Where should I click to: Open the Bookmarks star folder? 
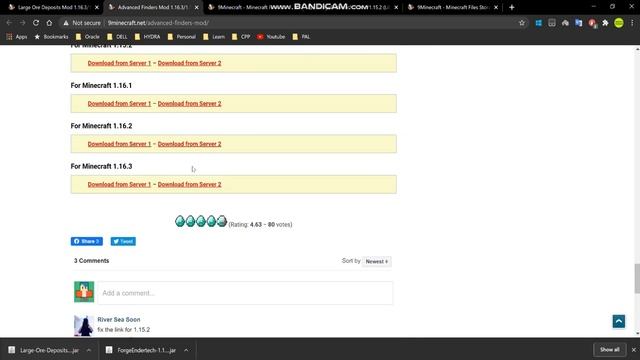click(x=51, y=37)
